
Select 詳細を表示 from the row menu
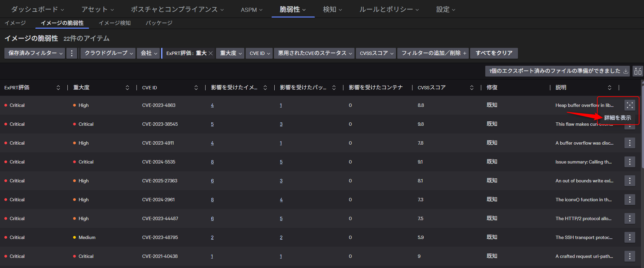coord(617,118)
